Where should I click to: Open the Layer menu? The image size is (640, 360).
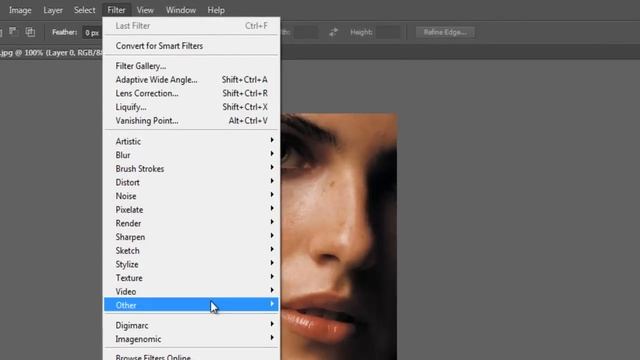click(x=53, y=10)
